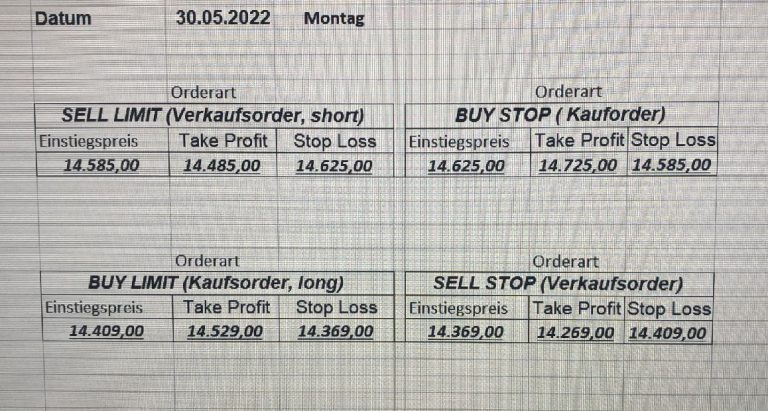Select the SELL STOP Stop Loss value 14.409,00
This screenshot has width=768, height=411.
pyautogui.click(x=668, y=332)
